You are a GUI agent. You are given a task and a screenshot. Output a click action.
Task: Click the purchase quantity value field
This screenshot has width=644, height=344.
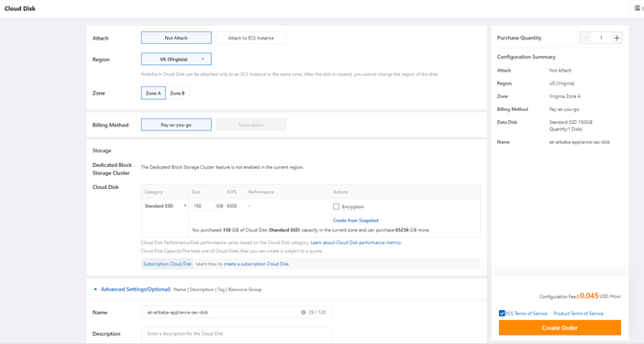click(x=601, y=38)
